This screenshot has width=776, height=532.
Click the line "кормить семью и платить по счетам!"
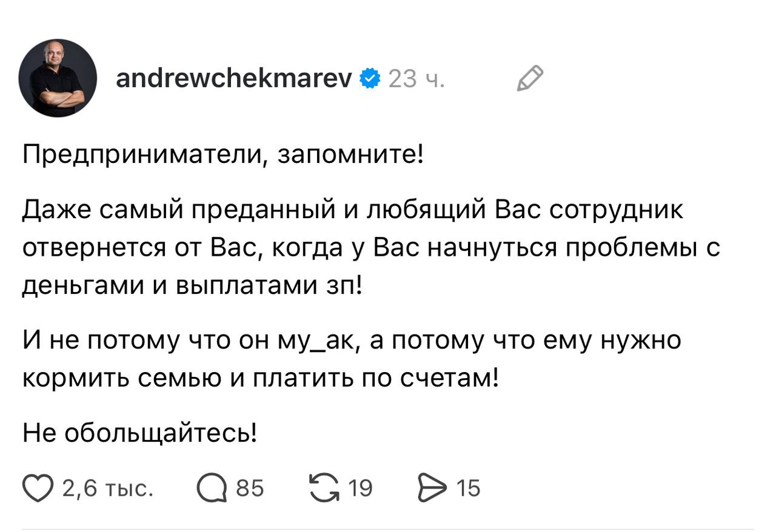pyautogui.click(x=261, y=378)
